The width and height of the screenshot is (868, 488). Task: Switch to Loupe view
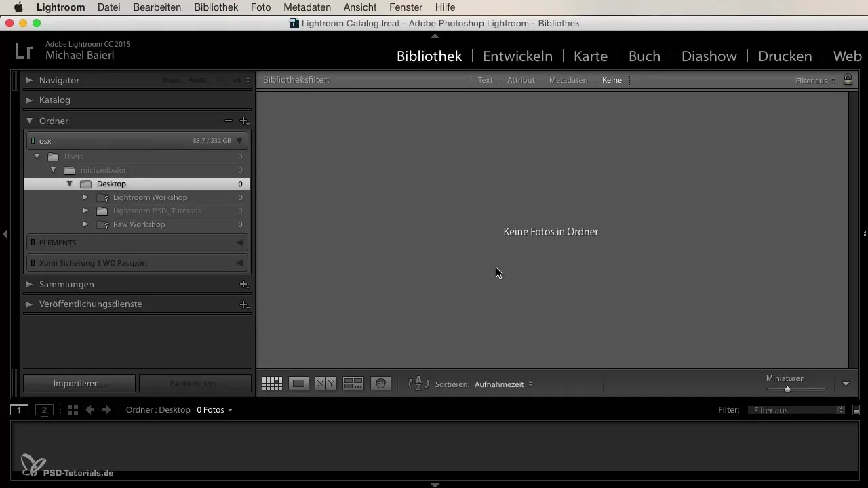(298, 384)
